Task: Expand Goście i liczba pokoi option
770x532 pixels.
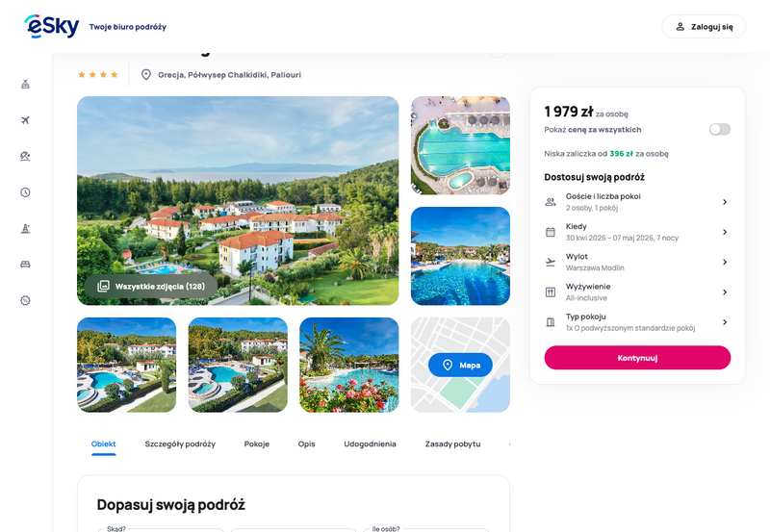Action: [x=637, y=202]
